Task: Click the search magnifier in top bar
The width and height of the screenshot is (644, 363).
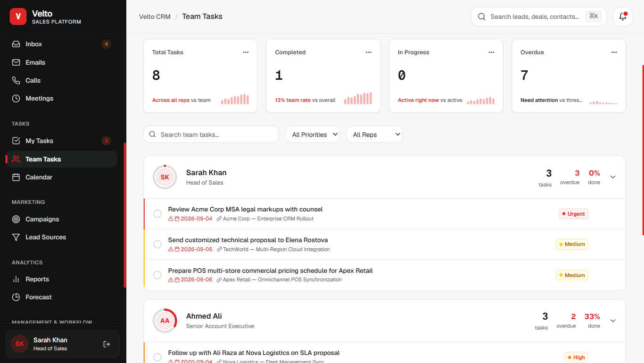Action: [482, 17]
